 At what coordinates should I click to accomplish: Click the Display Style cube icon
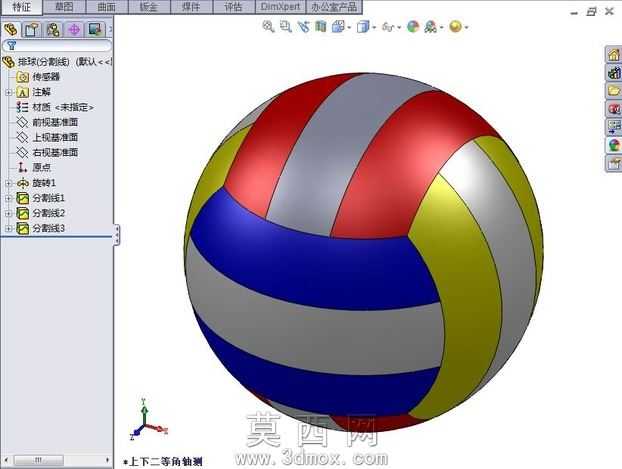tap(363, 27)
